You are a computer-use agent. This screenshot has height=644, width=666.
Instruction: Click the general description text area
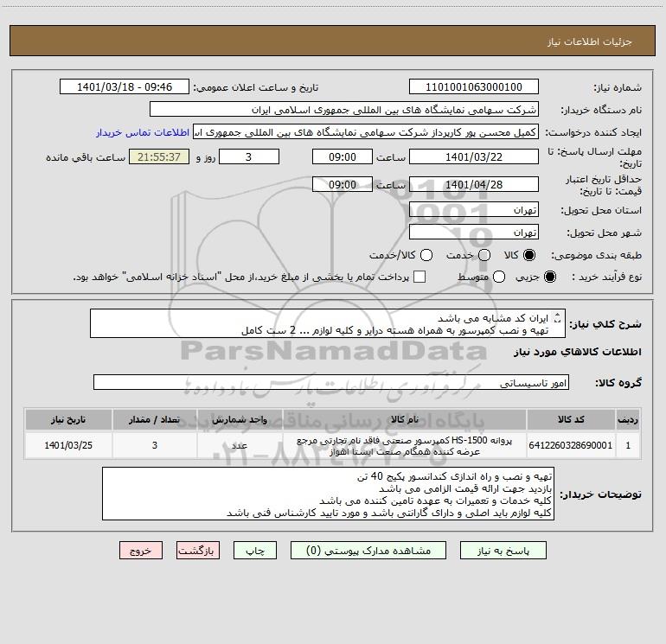pyautogui.click(x=328, y=324)
